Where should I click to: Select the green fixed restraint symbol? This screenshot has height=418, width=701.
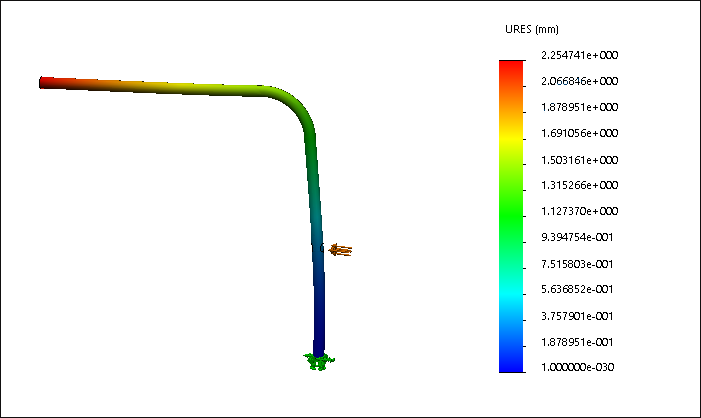click(319, 361)
